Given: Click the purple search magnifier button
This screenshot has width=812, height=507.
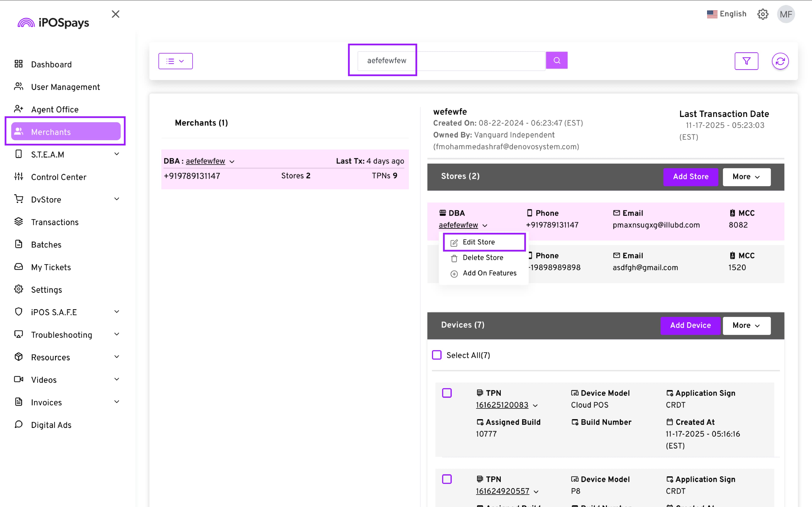Looking at the screenshot, I should 556,60.
